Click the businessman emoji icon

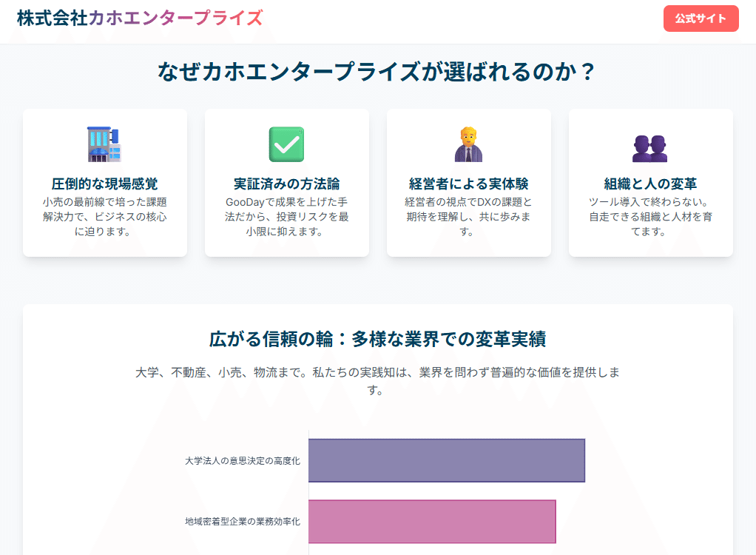(x=468, y=144)
